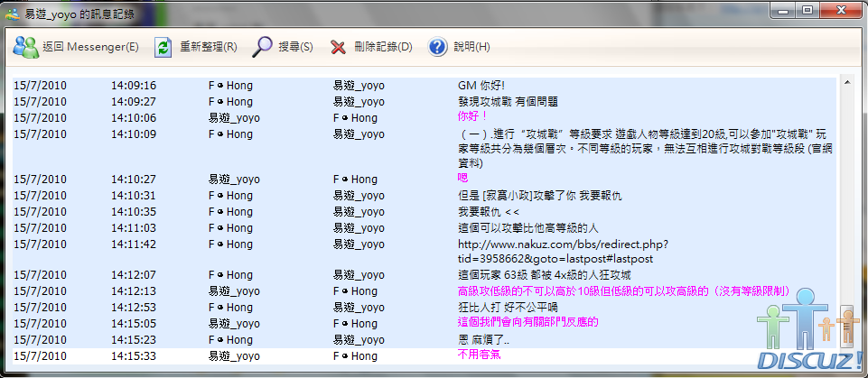Click sender F Hong in 14:12:53 row
This screenshot has width=868, height=378.
[230, 308]
